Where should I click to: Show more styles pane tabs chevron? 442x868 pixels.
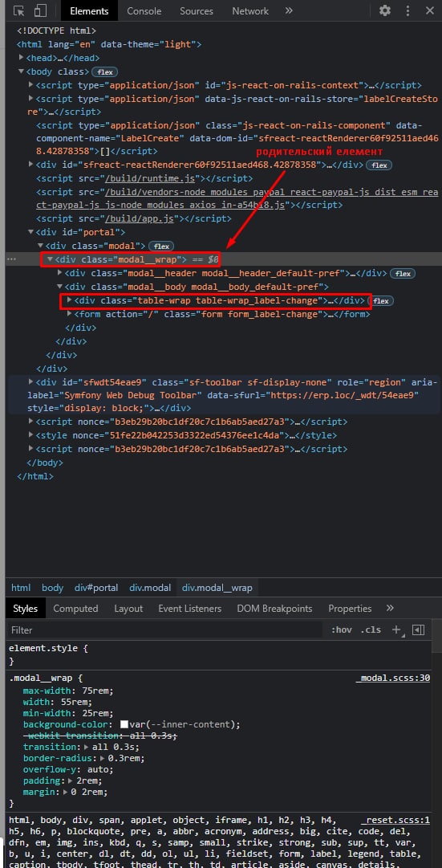pyautogui.click(x=390, y=608)
